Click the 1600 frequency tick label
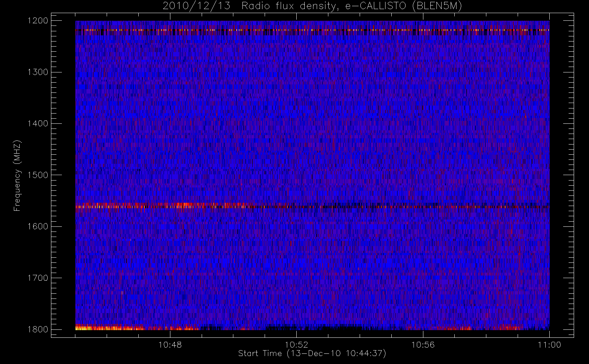 (38, 226)
